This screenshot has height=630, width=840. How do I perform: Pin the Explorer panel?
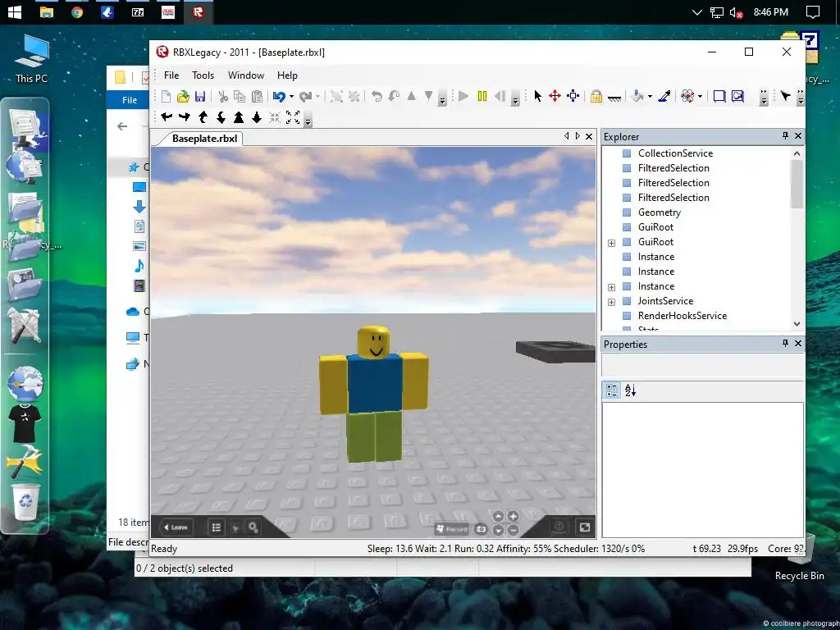785,136
